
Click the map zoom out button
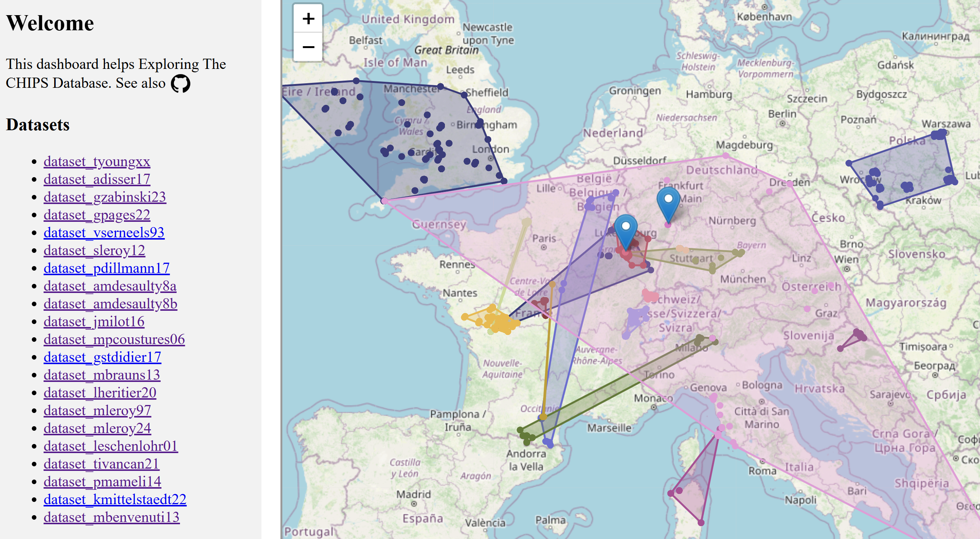tap(308, 47)
